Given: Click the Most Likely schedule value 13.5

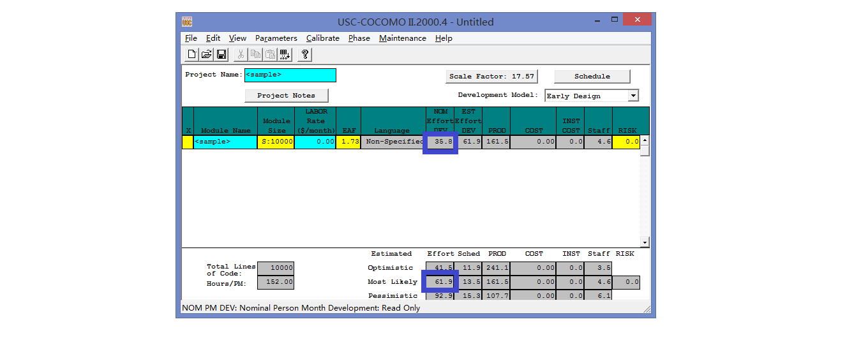Looking at the screenshot, I should tap(468, 282).
